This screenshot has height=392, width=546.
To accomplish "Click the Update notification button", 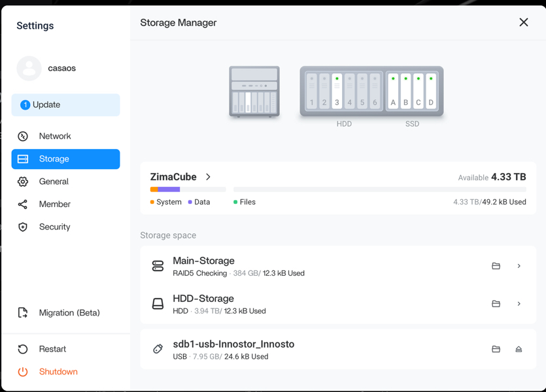I will tap(65, 105).
